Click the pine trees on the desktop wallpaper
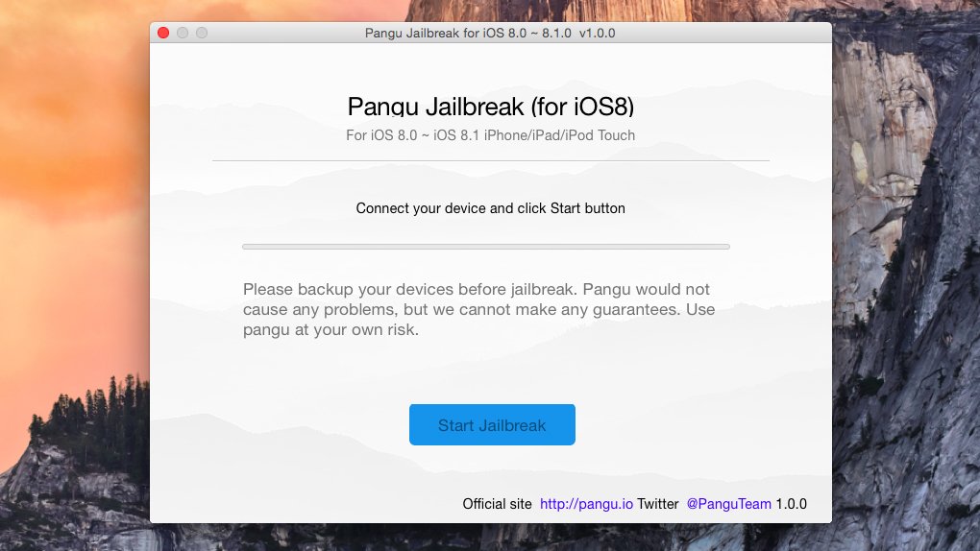The width and height of the screenshot is (980, 551). pos(94,413)
